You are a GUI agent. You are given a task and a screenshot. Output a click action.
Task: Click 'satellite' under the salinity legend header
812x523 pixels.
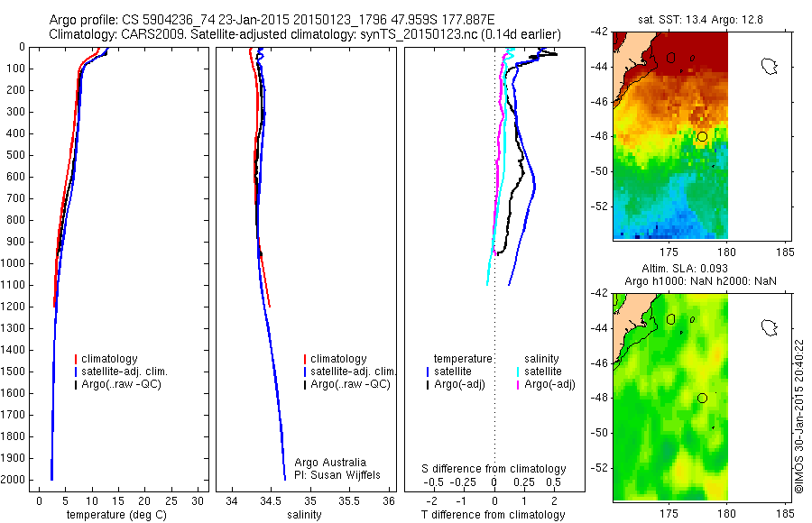tap(543, 372)
